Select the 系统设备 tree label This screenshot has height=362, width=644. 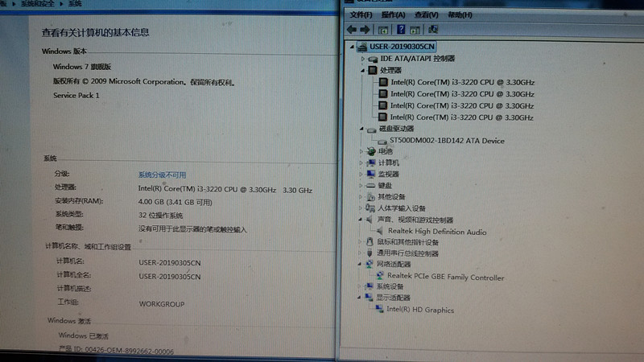click(x=390, y=286)
